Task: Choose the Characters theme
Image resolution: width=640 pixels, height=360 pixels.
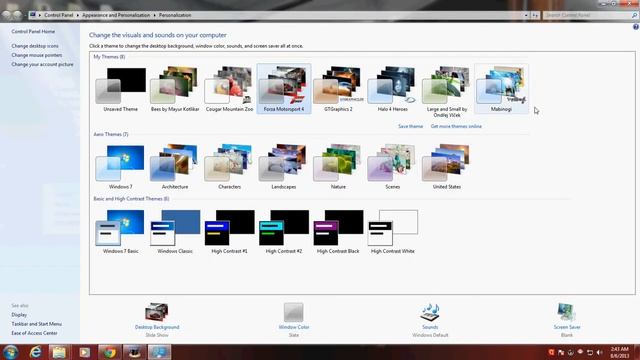Action: tap(229, 167)
